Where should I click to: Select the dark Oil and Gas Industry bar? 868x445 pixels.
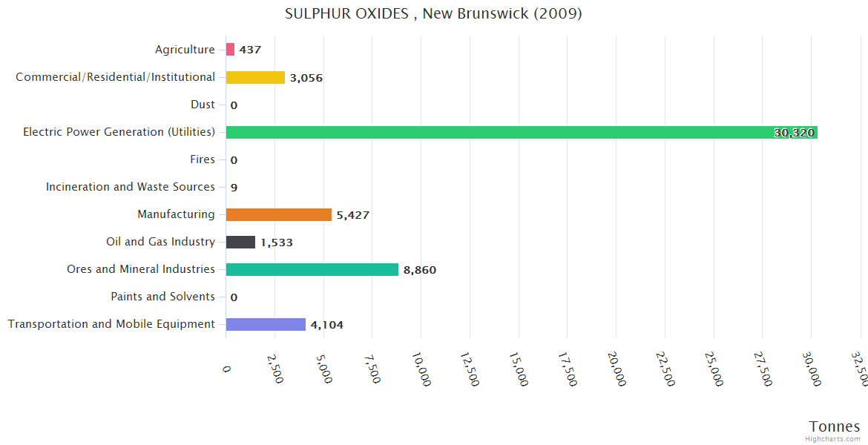[240, 242]
